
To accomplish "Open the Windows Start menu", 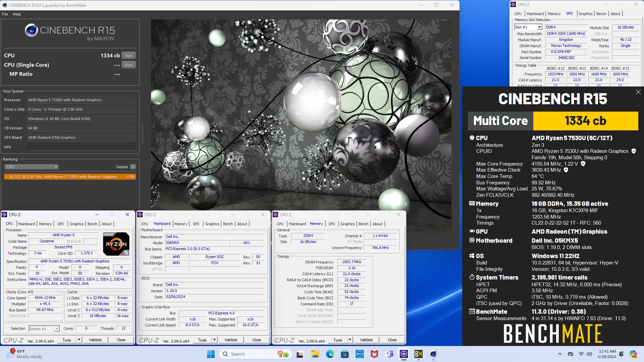I will coord(211,354).
